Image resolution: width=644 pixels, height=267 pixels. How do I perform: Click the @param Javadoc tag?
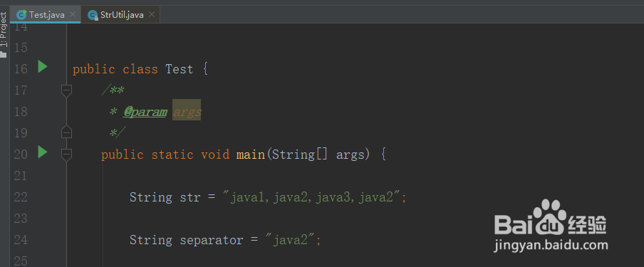[145, 112]
